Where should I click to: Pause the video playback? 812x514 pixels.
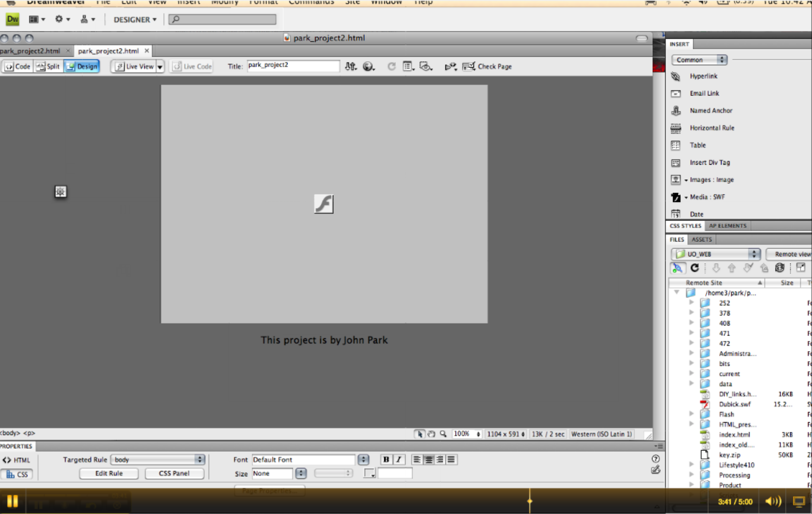[x=12, y=502]
